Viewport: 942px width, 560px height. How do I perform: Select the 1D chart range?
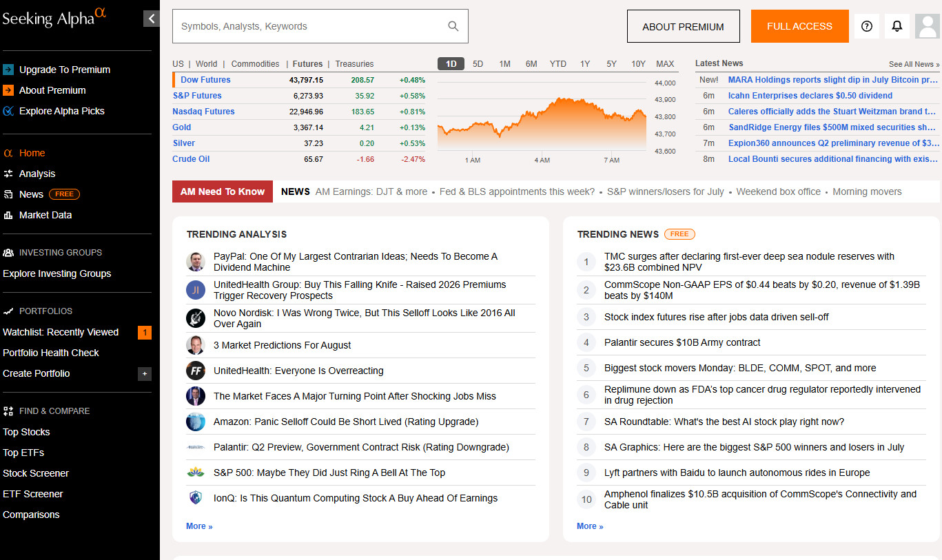[451, 64]
